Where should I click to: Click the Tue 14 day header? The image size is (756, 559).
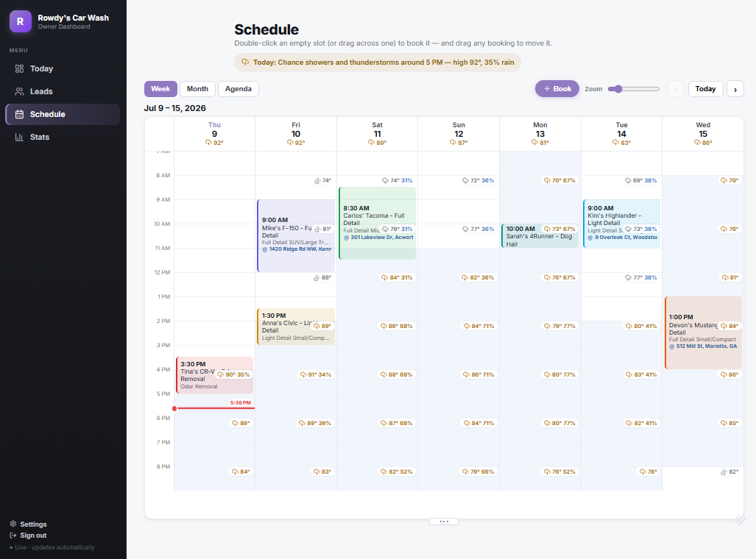click(621, 133)
